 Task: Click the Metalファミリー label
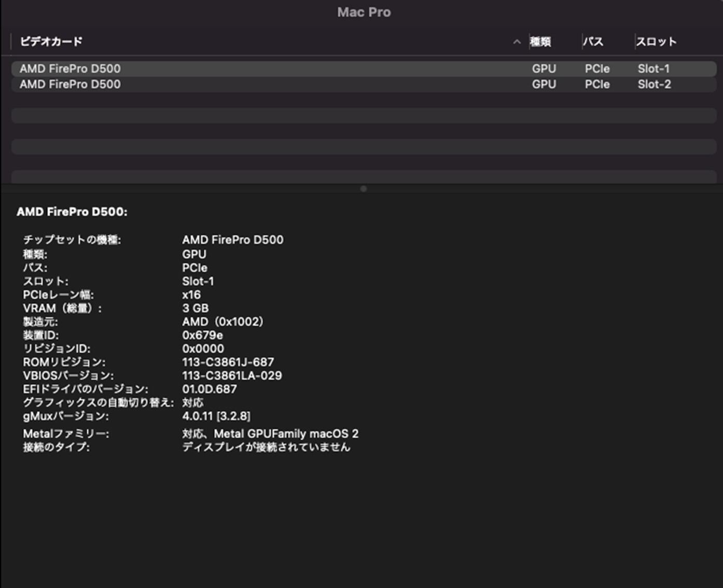point(66,433)
